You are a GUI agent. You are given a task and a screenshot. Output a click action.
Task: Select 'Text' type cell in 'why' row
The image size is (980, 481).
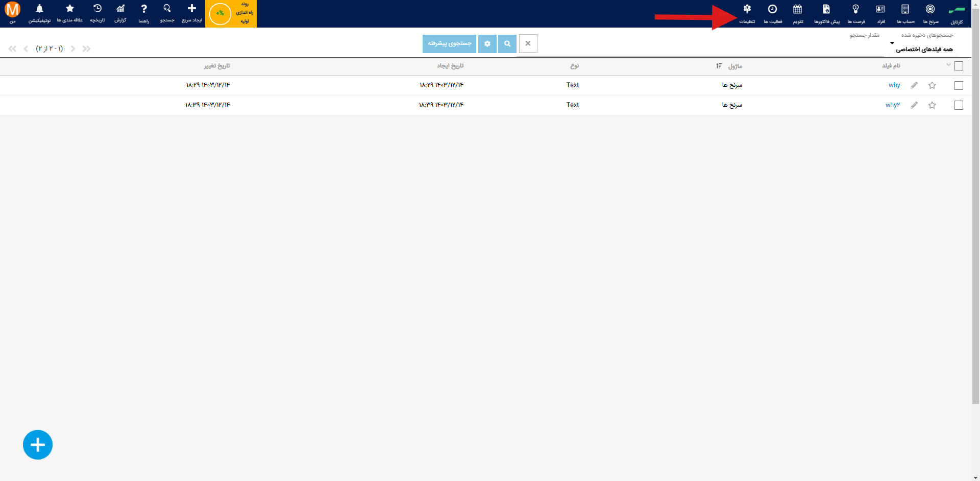point(573,85)
